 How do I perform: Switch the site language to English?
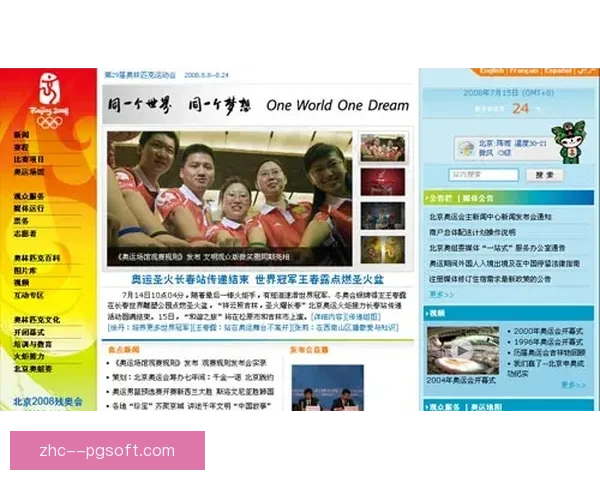click(492, 71)
